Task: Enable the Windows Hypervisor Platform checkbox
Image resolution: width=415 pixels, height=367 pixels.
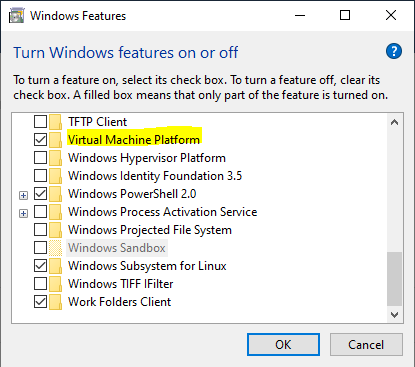Action: tap(40, 158)
